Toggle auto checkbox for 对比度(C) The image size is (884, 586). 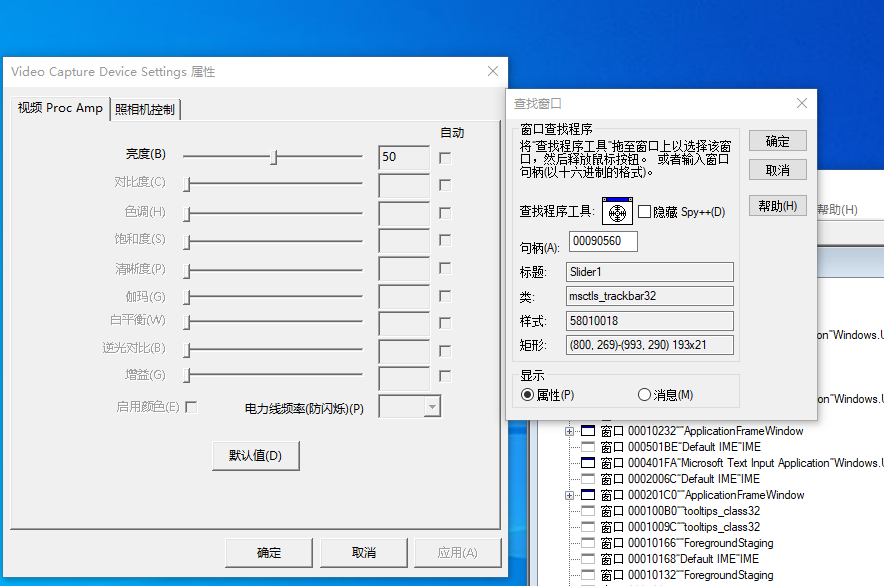(x=445, y=185)
